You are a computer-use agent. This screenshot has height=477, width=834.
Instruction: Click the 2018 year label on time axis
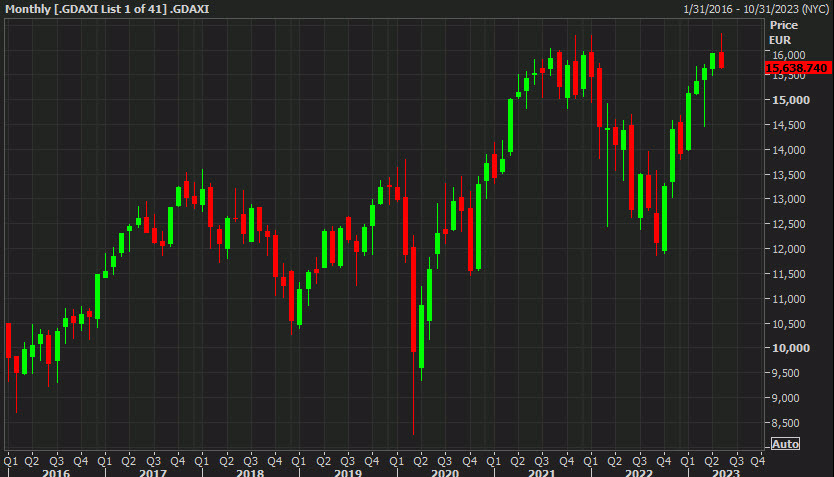(250, 473)
